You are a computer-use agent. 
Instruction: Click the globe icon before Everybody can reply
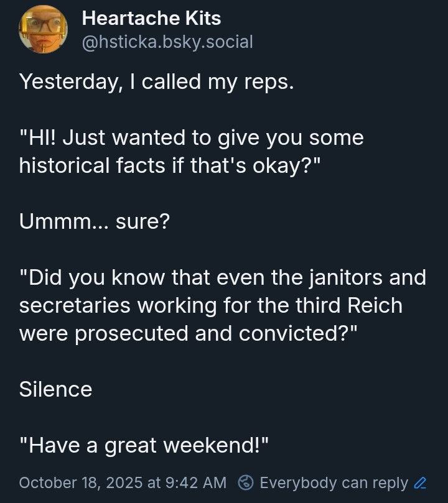click(247, 482)
